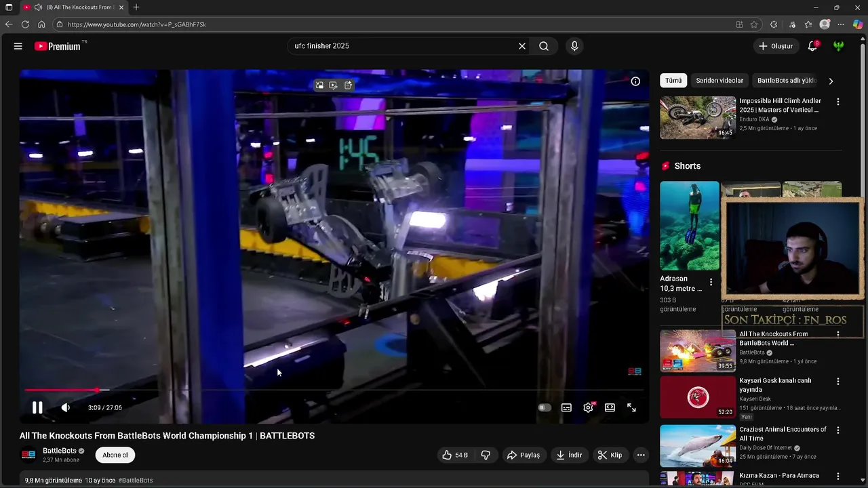The height and width of the screenshot is (488, 868).
Task: Open options for the Kayseri Gesk video
Action: coord(838,382)
